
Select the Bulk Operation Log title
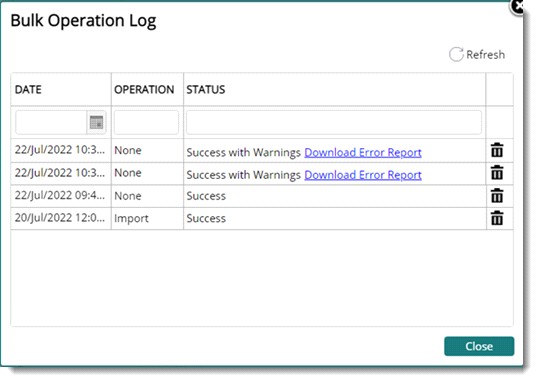(83, 21)
